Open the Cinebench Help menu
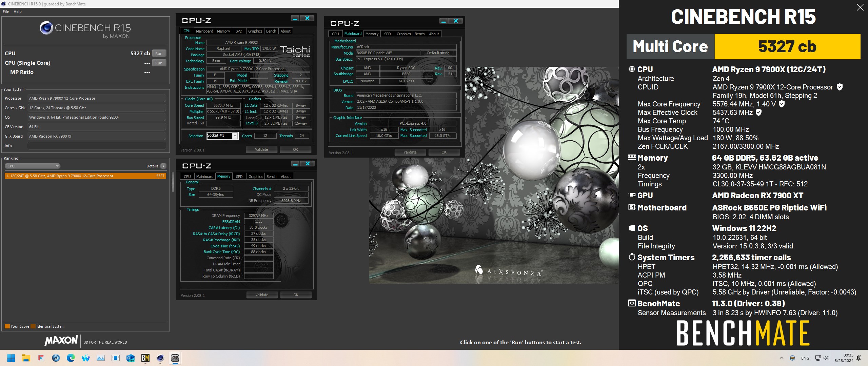Viewport: 868px width, 366px height. [x=18, y=12]
